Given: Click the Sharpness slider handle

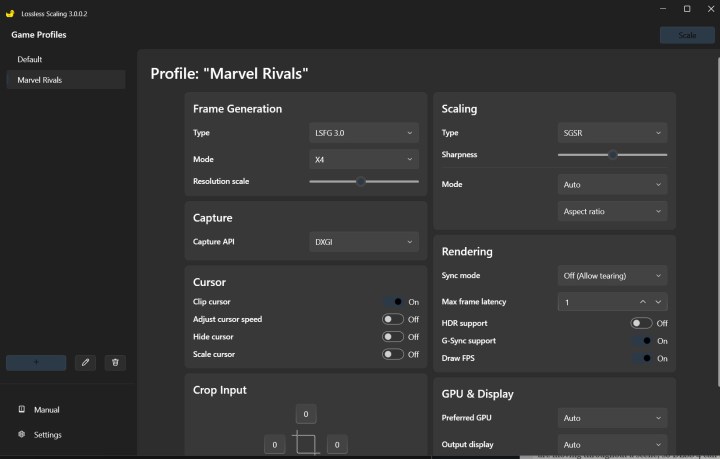Looking at the screenshot, I should 613,155.
